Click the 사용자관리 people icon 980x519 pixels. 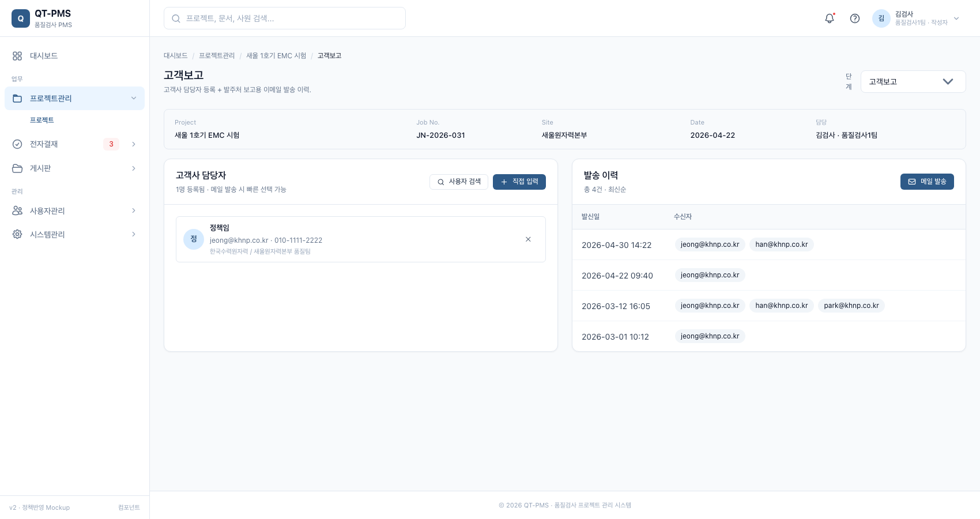coord(17,211)
